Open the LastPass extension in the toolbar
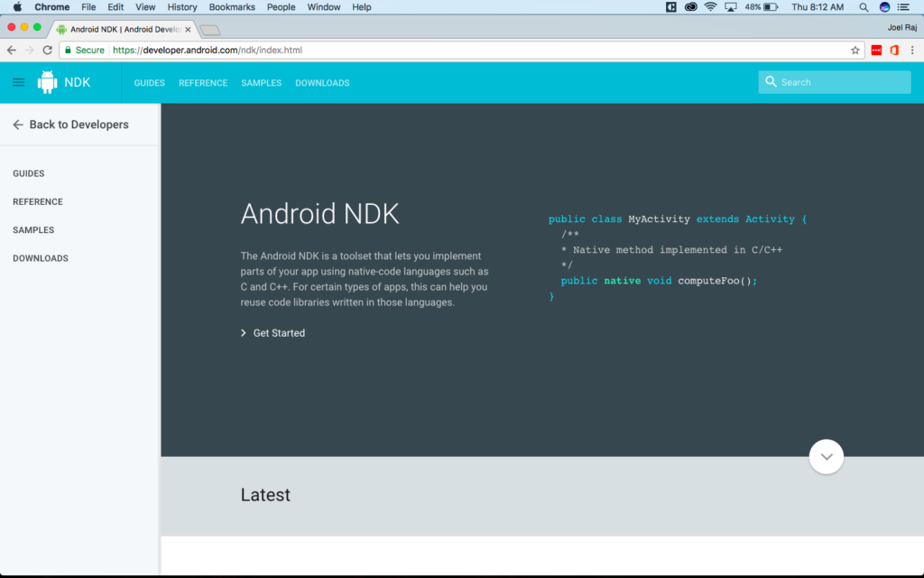Viewport: 924px width, 578px height. [876, 50]
